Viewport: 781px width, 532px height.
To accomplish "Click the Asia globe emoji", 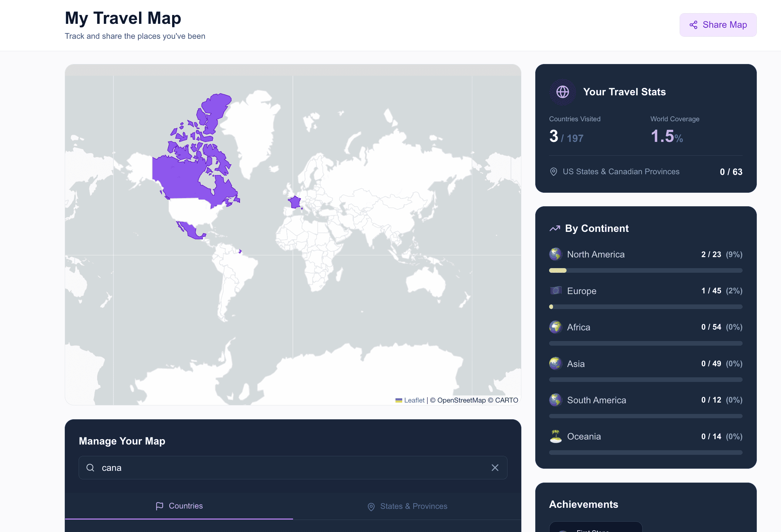I will (556, 364).
